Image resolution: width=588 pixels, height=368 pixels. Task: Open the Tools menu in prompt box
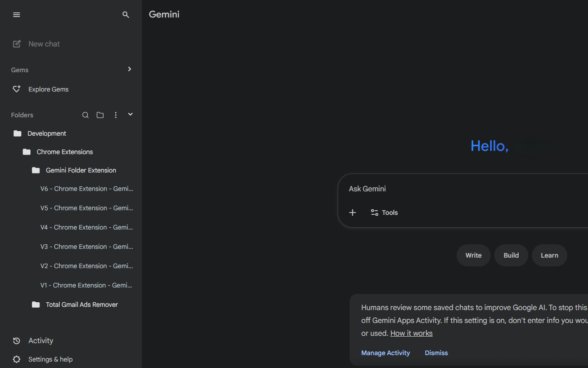384,213
